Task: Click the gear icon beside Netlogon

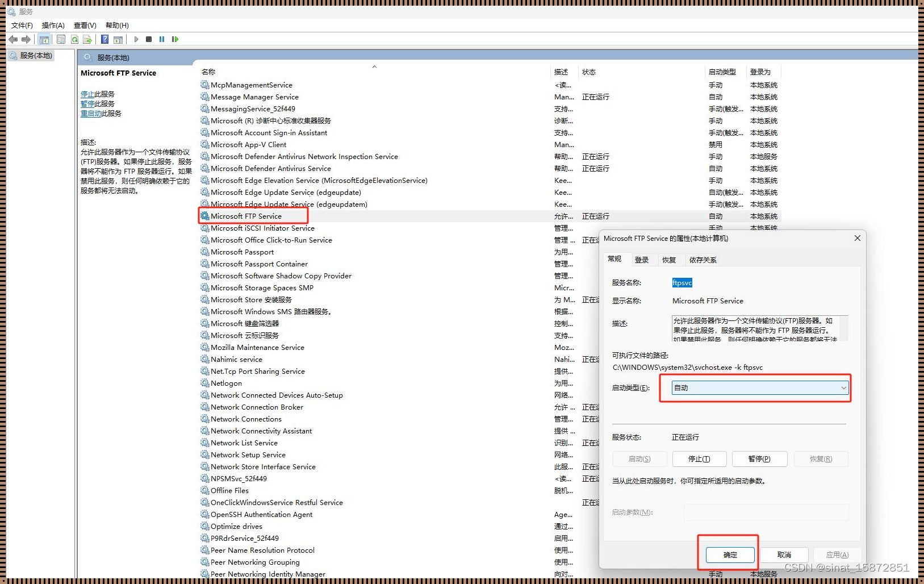Action: tap(205, 383)
